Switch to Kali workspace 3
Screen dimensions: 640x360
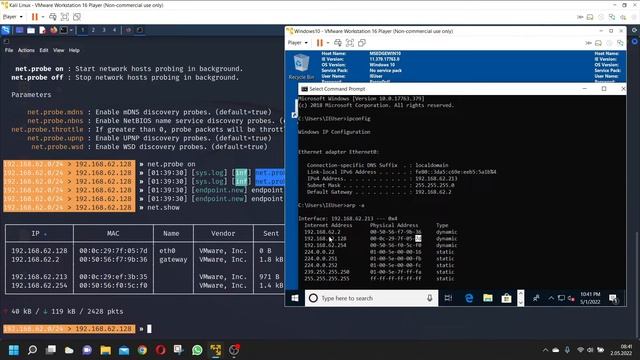click(104, 30)
